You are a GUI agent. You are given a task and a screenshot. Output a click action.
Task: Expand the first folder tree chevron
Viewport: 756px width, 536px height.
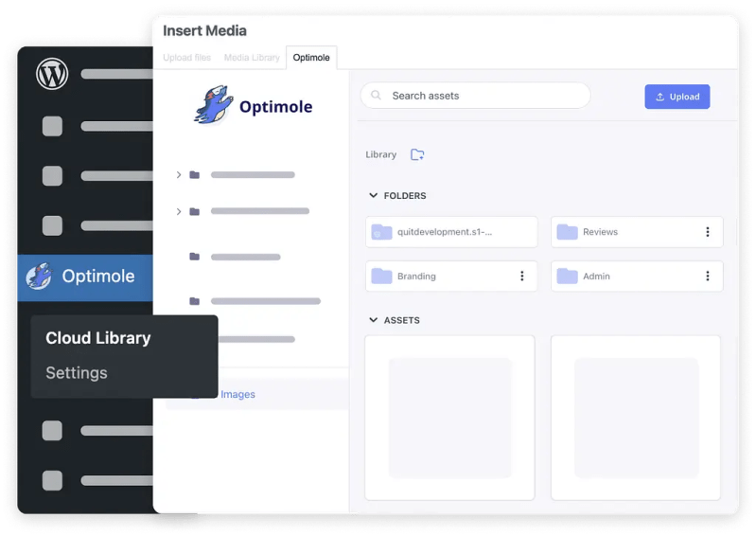(x=179, y=174)
